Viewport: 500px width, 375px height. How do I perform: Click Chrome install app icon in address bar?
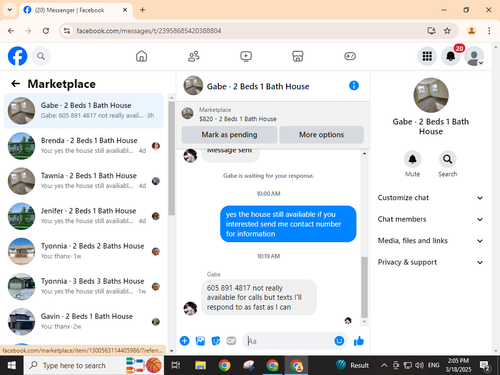[431, 31]
